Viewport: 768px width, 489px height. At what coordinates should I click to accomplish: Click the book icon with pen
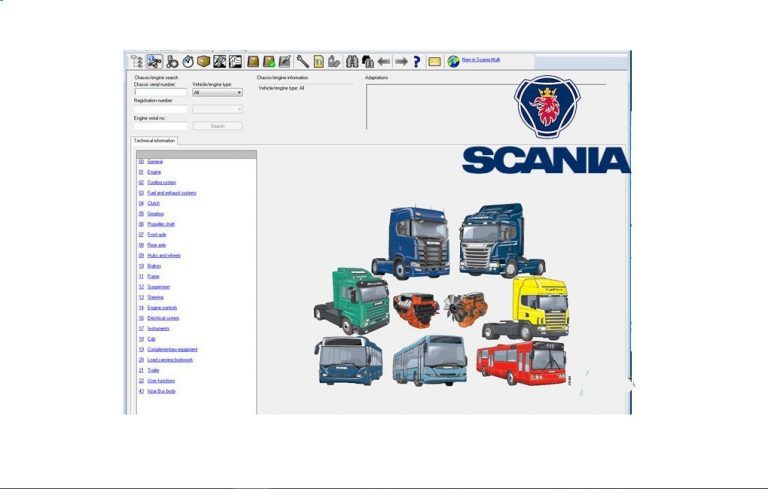(285, 62)
